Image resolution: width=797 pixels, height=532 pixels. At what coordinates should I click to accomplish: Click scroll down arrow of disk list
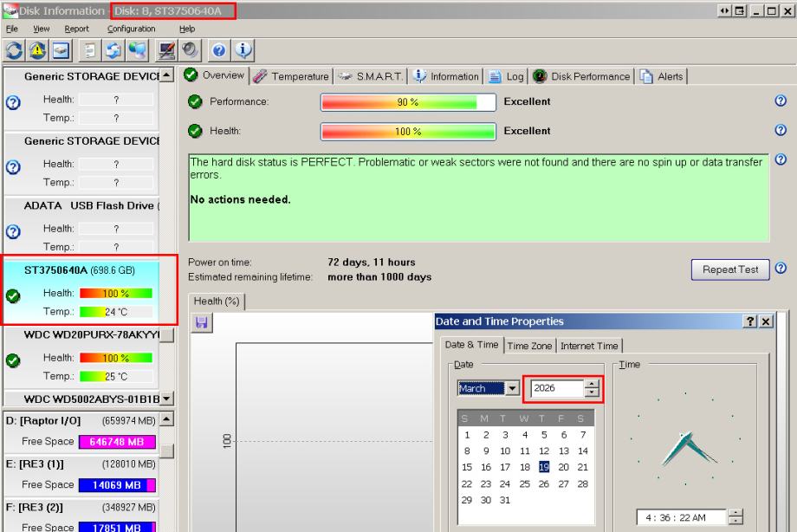coord(166,399)
